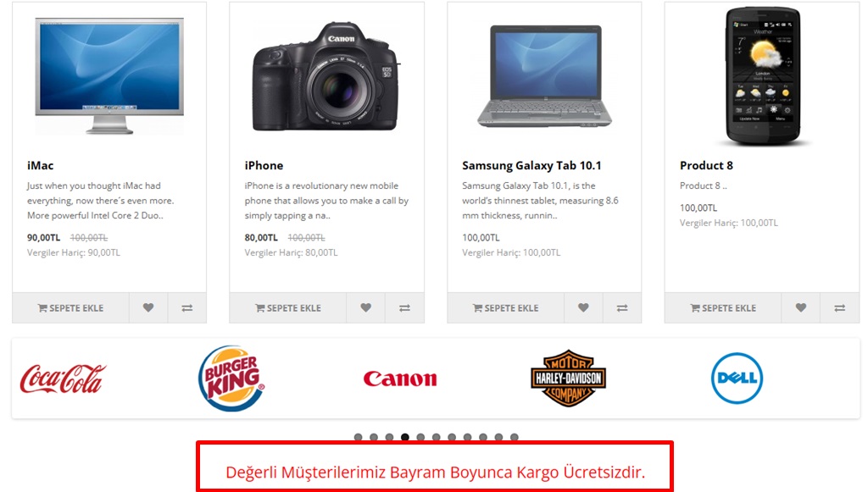
Task: Select the last carousel pagination dot
Action: [x=515, y=437]
